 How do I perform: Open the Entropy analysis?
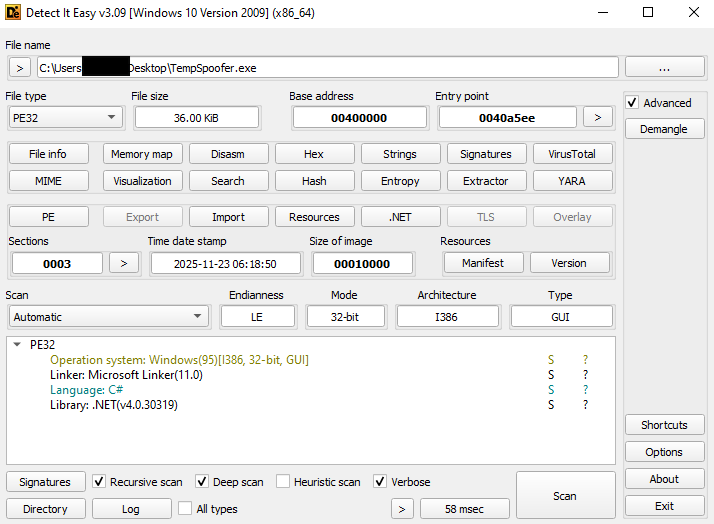(x=399, y=181)
